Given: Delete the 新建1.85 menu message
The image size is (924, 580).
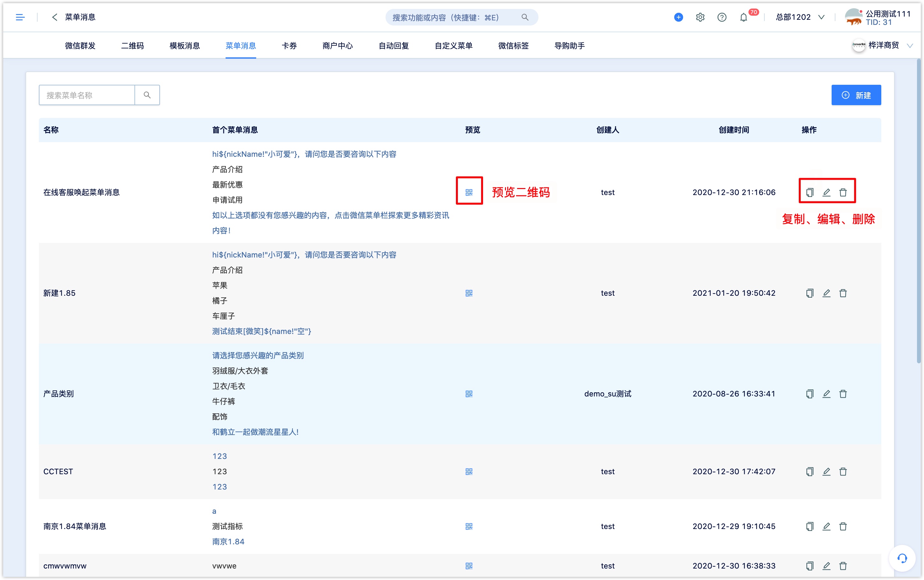Looking at the screenshot, I should (x=843, y=293).
